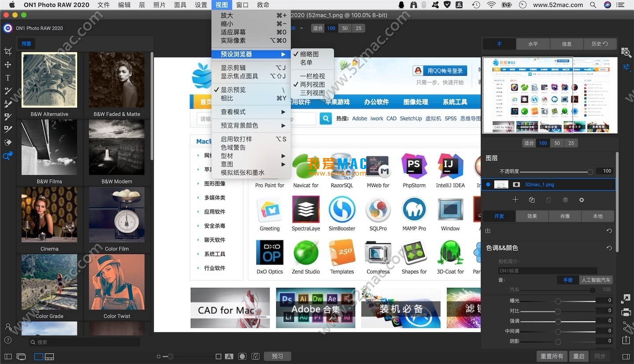The image size is (634, 364).
Task: Set navigator zoom to 50
Action: (x=557, y=143)
